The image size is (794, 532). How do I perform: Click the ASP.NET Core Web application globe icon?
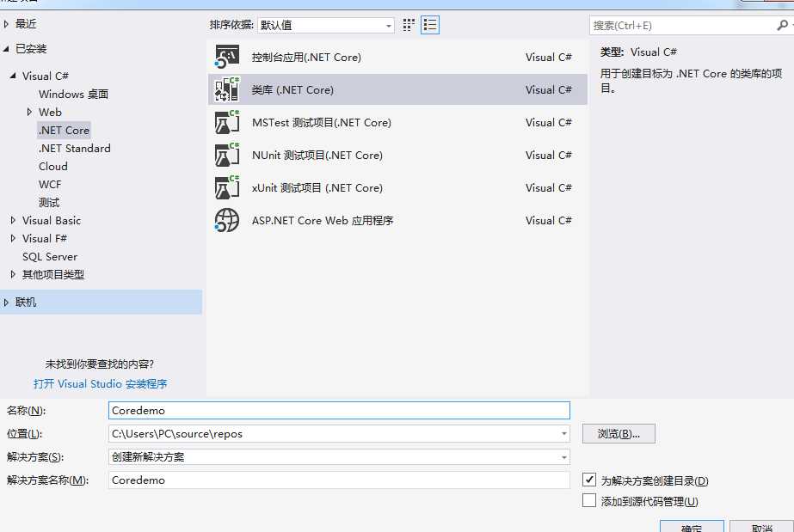pos(227,221)
